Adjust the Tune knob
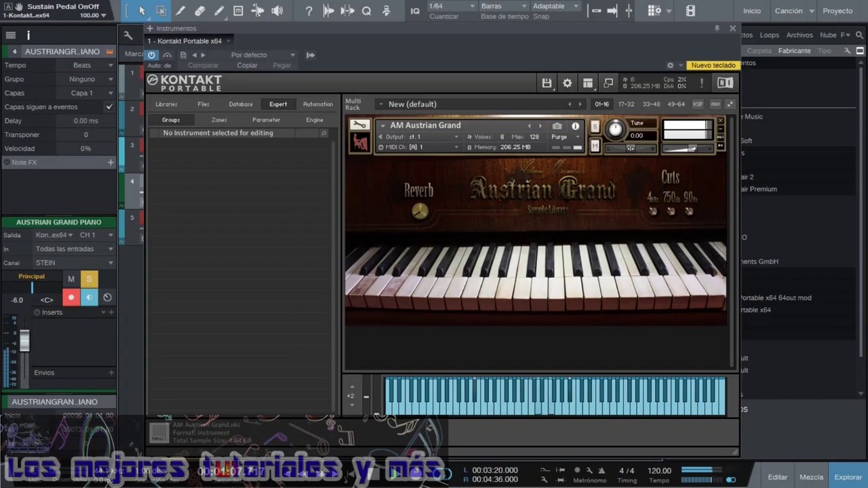Image resolution: width=868 pixels, height=488 pixels. pyautogui.click(x=615, y=129)
